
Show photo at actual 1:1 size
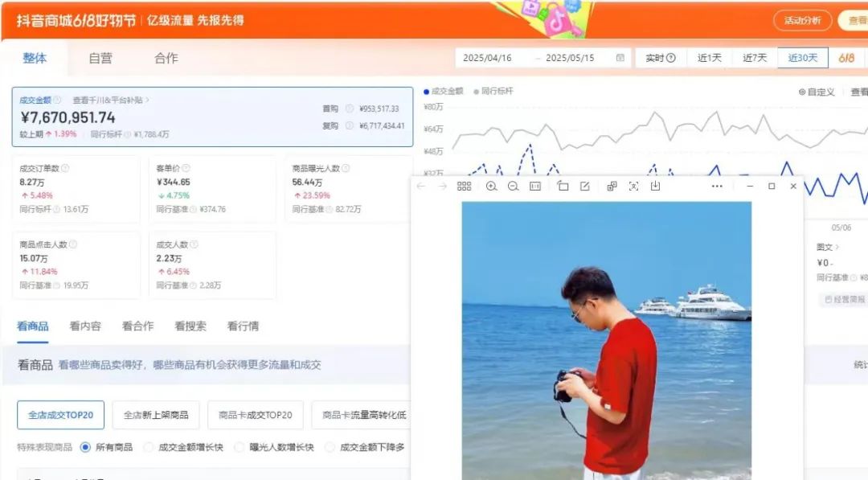(534, 186)
